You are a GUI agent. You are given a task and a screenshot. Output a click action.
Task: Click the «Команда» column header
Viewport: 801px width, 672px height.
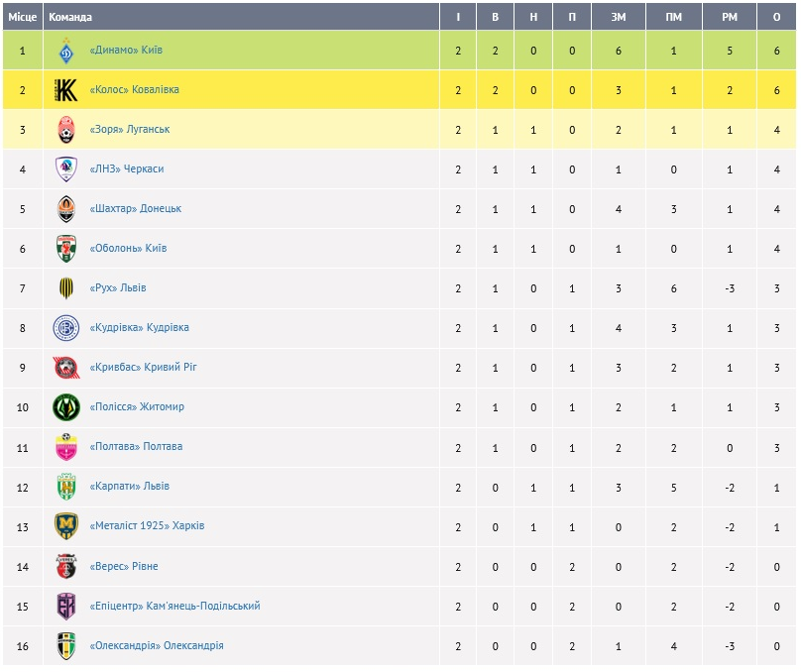[70, 17]
